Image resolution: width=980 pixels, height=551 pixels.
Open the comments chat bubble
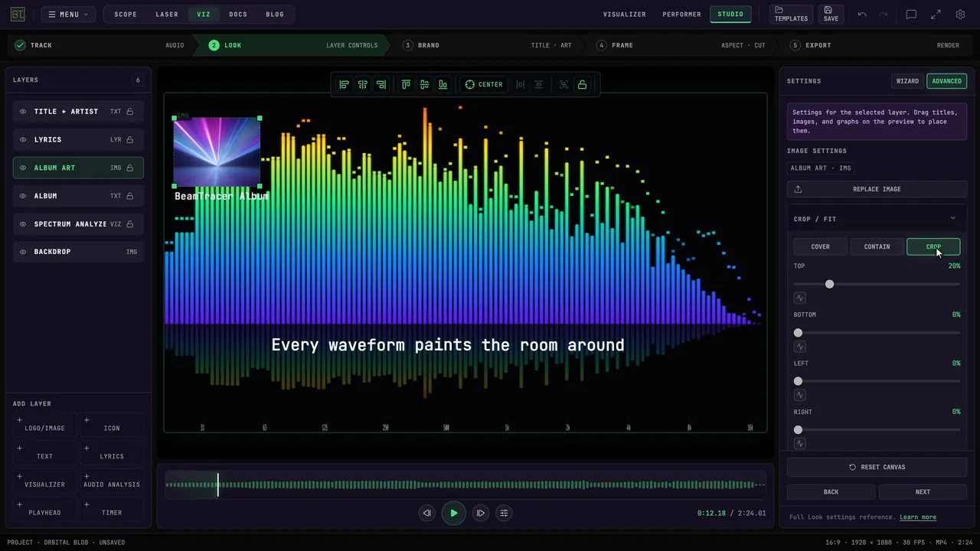coord(911,15)
